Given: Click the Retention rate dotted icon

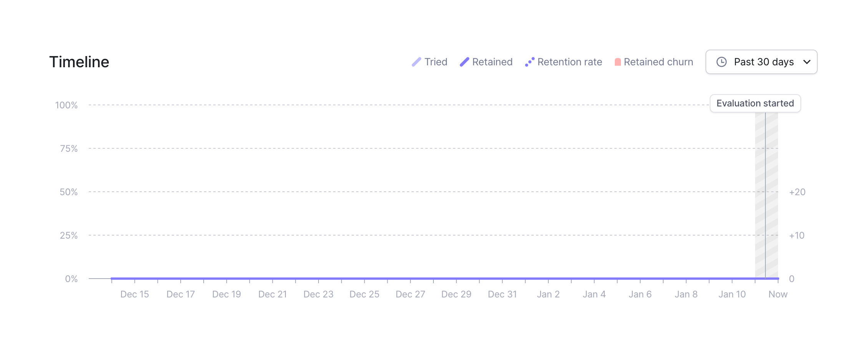Looking at the screenshot, I should pos(530,62).
